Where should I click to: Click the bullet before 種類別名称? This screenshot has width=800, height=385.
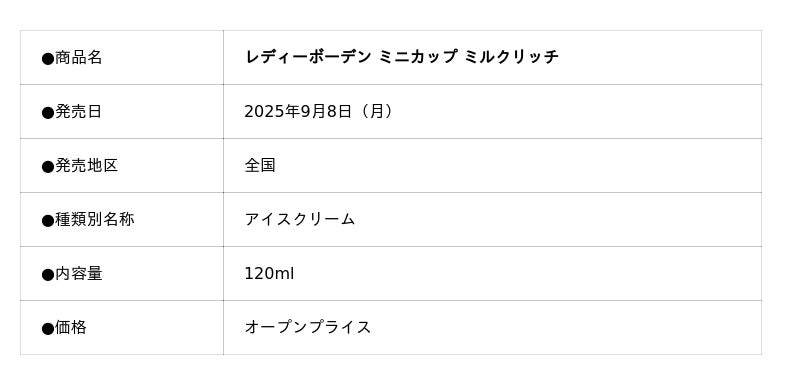point(47,221)
